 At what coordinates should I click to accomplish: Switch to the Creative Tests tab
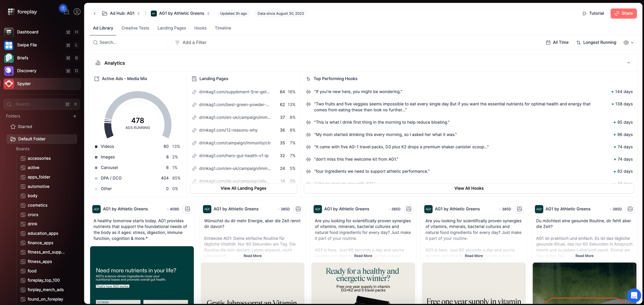tap(135, 28)
